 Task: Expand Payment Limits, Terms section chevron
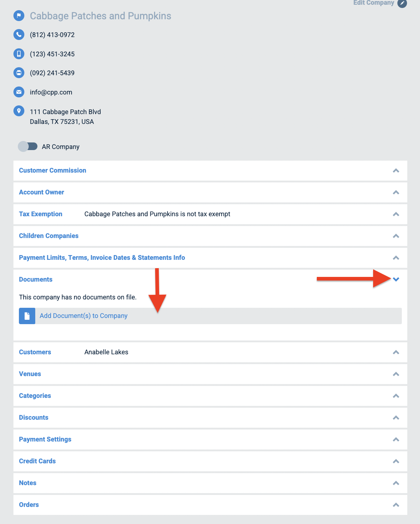[396, 258]
